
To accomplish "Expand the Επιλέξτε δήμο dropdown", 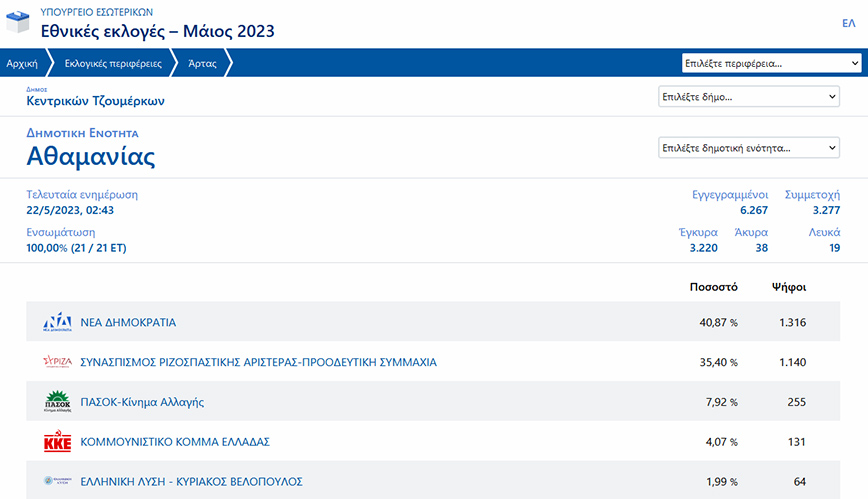I will click(x=749, y=97).
